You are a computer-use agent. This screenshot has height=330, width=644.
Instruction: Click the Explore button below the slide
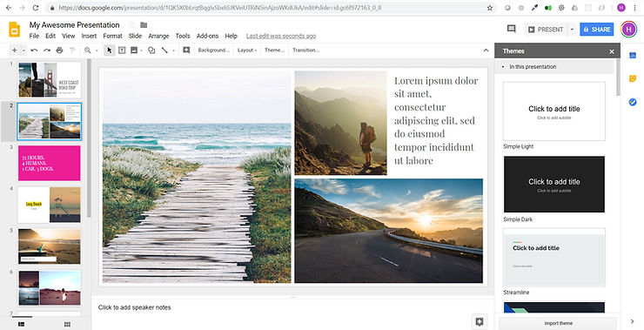click(x=480, y=321)
